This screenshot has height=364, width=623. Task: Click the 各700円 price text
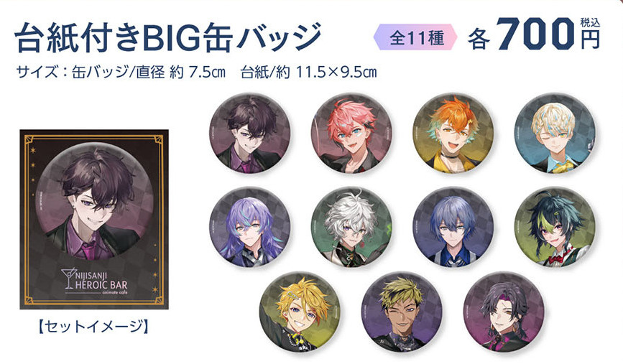coord(534,35)
